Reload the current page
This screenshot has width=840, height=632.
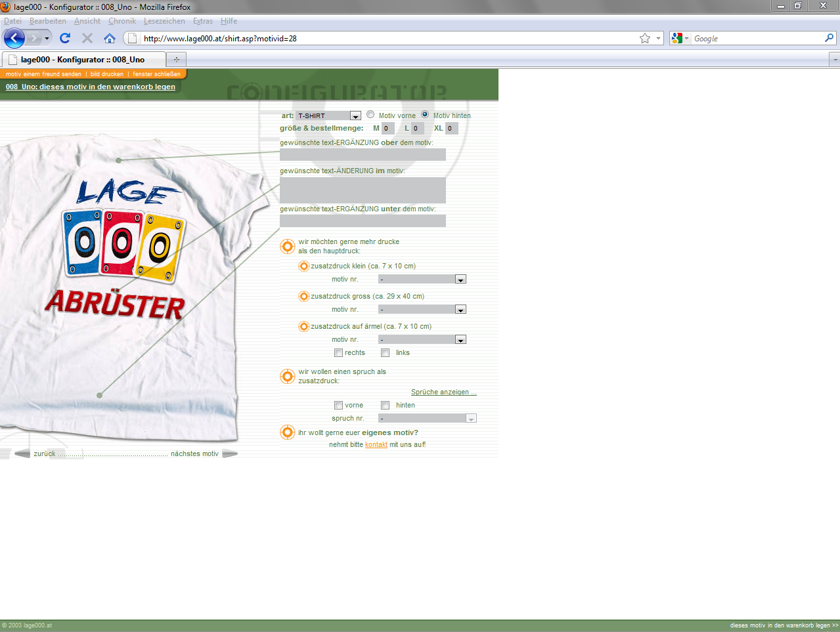pyautogui.click(x=64, y=38)
